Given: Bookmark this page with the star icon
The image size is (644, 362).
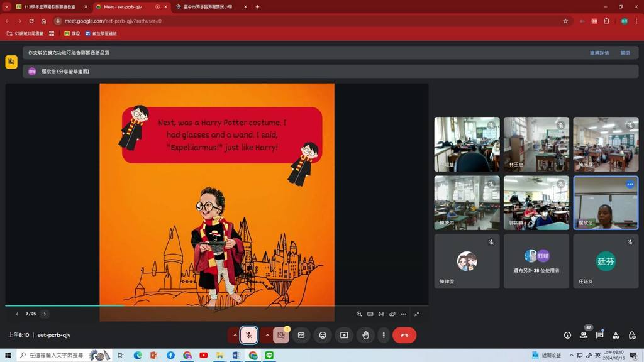Looking at the screenshot, I should click(x=565, y=21).
